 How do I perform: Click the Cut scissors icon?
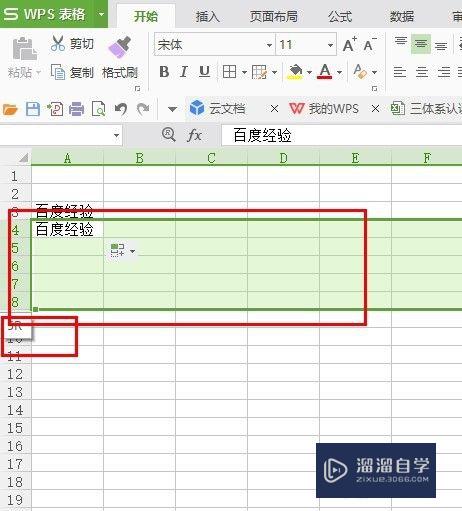(58, 43)
